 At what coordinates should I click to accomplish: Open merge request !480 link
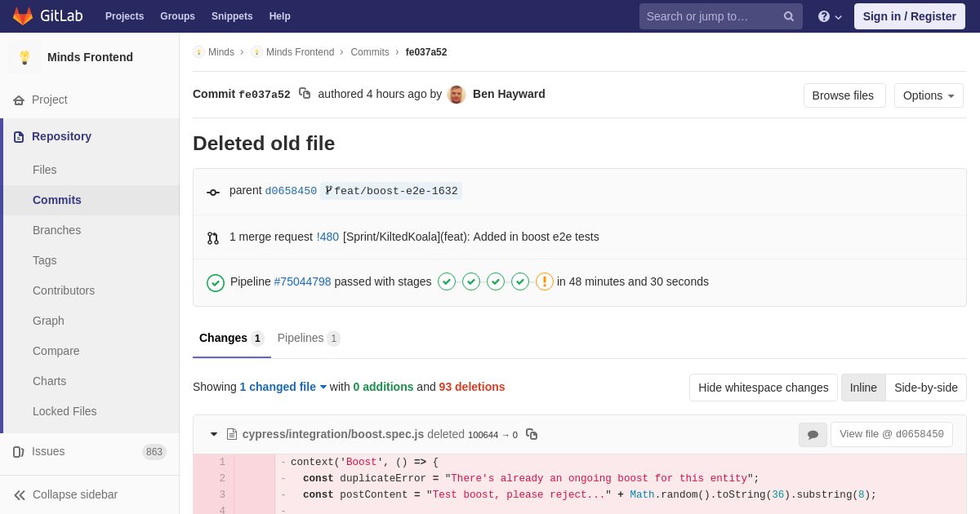[327, 237]
